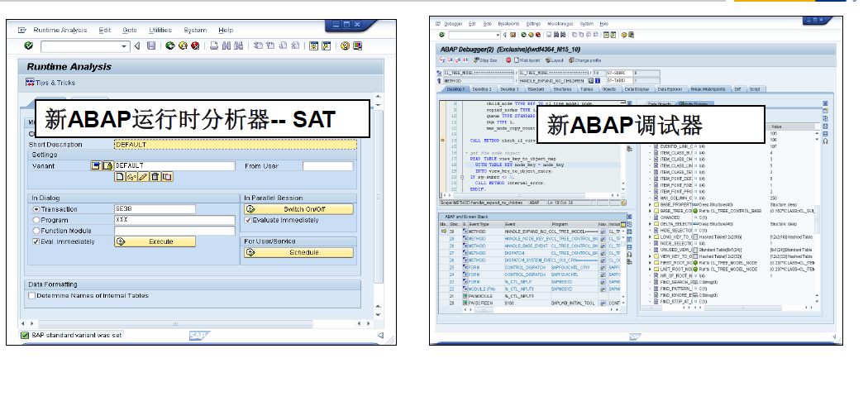Click the Short Description field showing DEFAULT
868x406 pixels.
click(x=236, y=145)
